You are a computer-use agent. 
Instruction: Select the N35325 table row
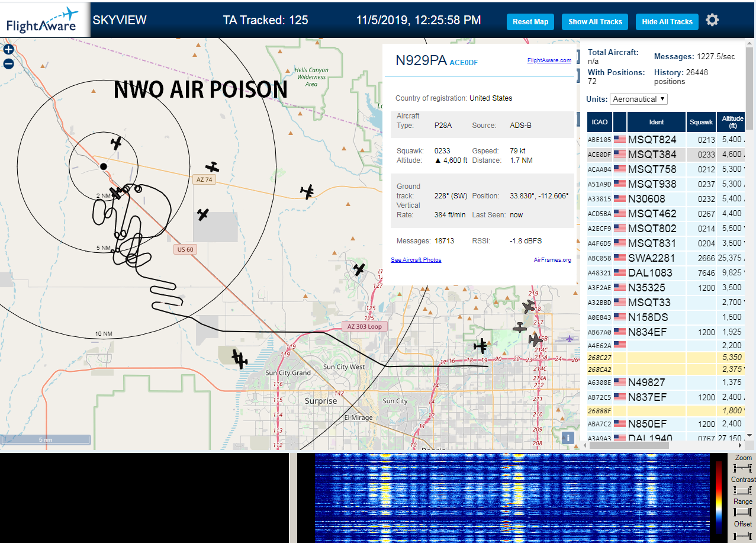666,288
